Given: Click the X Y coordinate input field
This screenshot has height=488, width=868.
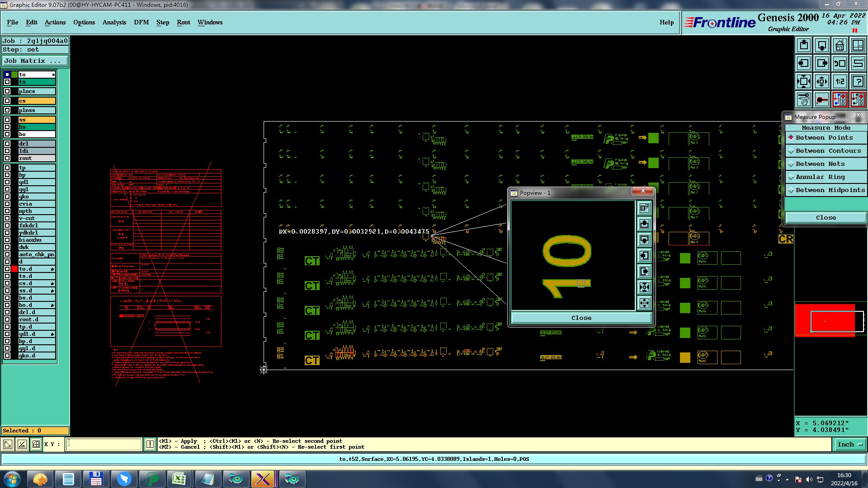Looking at the screenshot, I should (104, 445).
